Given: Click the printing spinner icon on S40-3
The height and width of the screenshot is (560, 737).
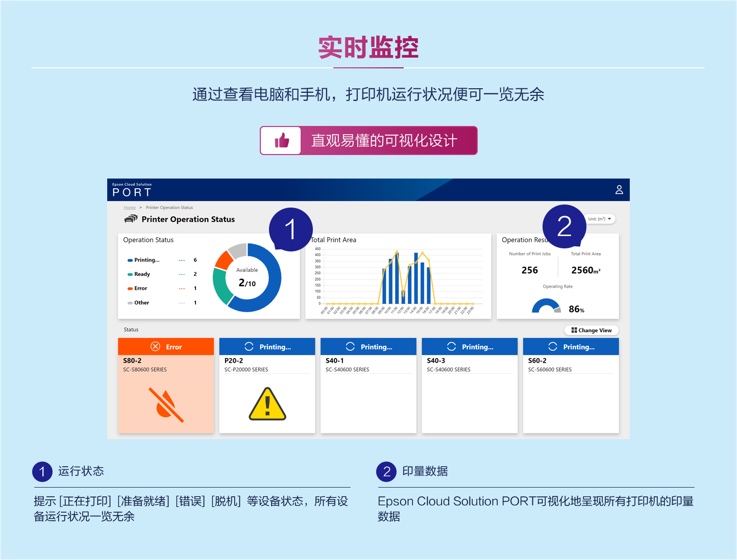Looking at the screenshot, I should tap(452, 347).
